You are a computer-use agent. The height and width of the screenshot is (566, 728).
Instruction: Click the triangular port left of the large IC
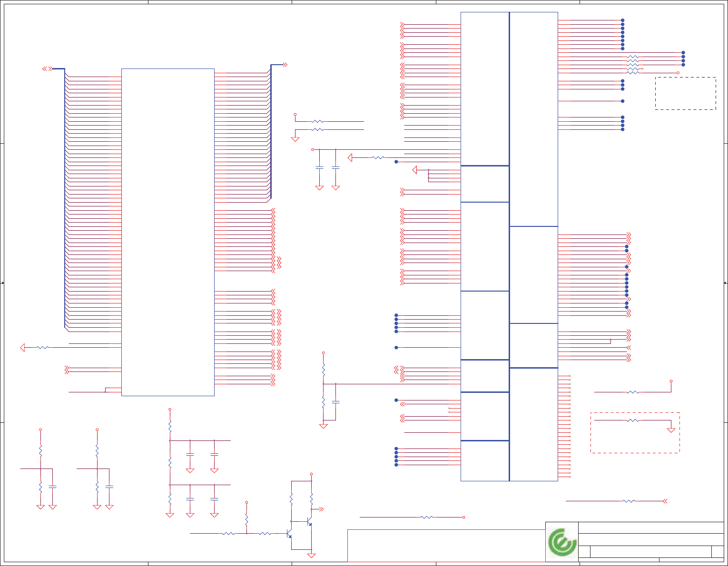coord(22,348)
